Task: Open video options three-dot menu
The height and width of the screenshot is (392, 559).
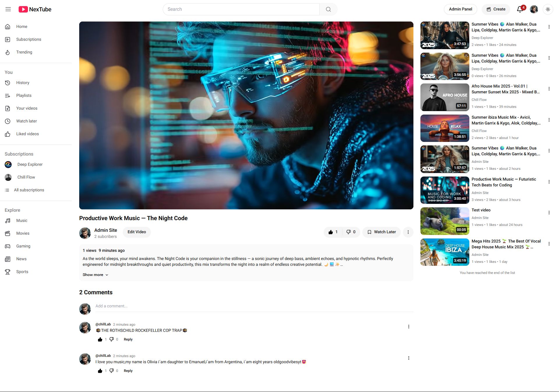Action: click(x=408, y=232)
